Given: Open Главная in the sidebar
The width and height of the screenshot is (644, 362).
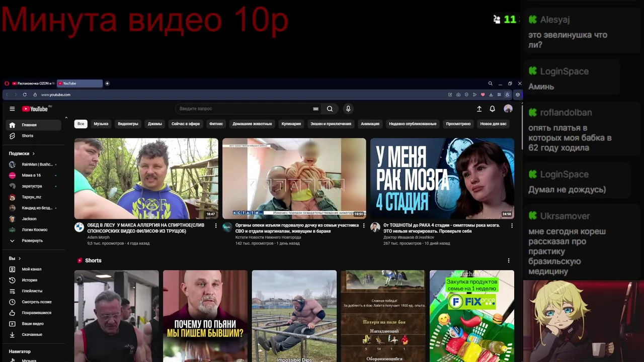Looking at the screenshot, I should pyautogui.click(x=34, y=125).
